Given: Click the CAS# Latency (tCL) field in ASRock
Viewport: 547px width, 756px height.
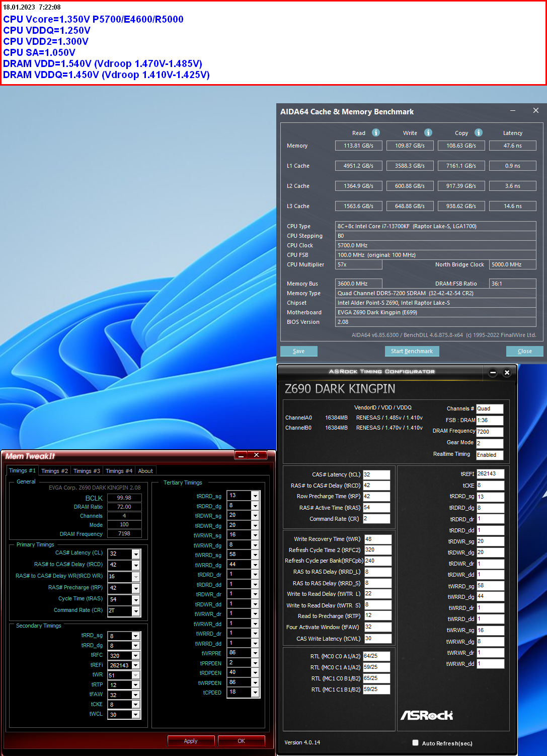Looking at the screenshot, I should [376, 474].
